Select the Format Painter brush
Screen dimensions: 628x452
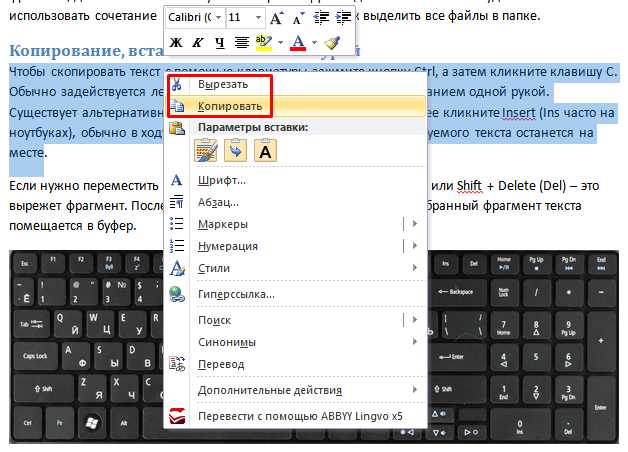332,42
